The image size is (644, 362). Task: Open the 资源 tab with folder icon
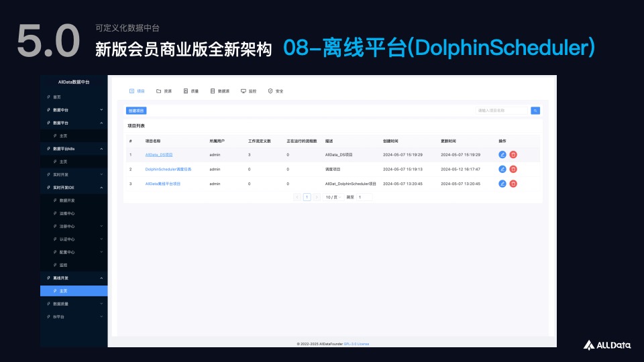tap(164, 91)
